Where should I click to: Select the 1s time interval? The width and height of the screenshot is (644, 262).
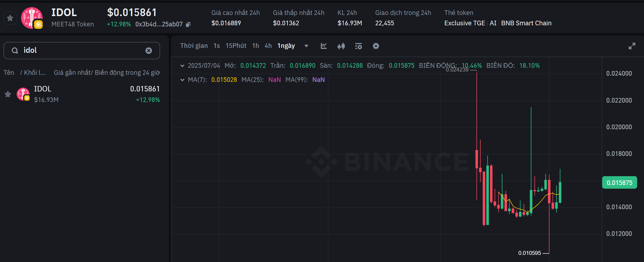tap(217, 46)
